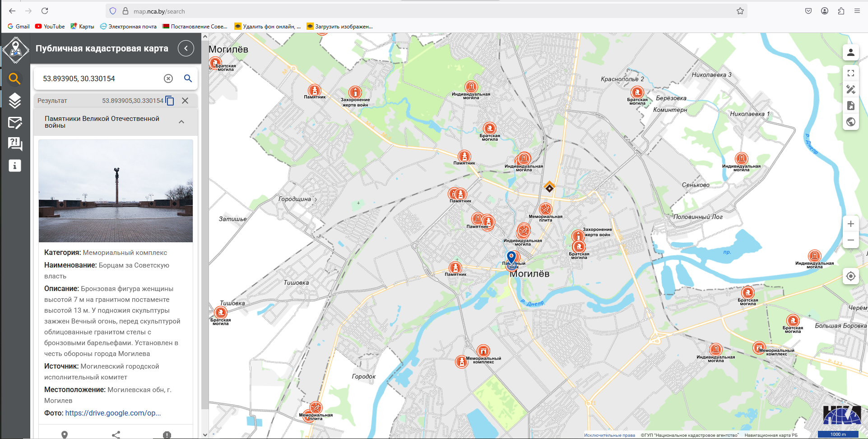Copy the result coordinates

point(170,101)
